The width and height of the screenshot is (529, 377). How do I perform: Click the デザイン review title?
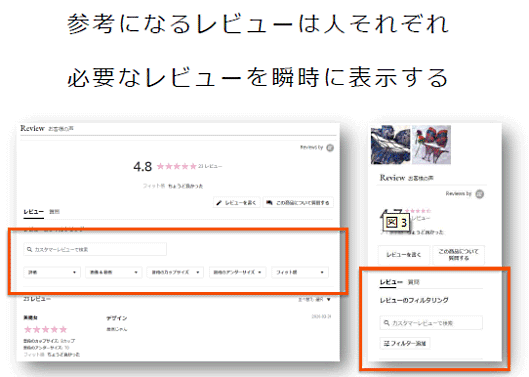pos(117,318)
